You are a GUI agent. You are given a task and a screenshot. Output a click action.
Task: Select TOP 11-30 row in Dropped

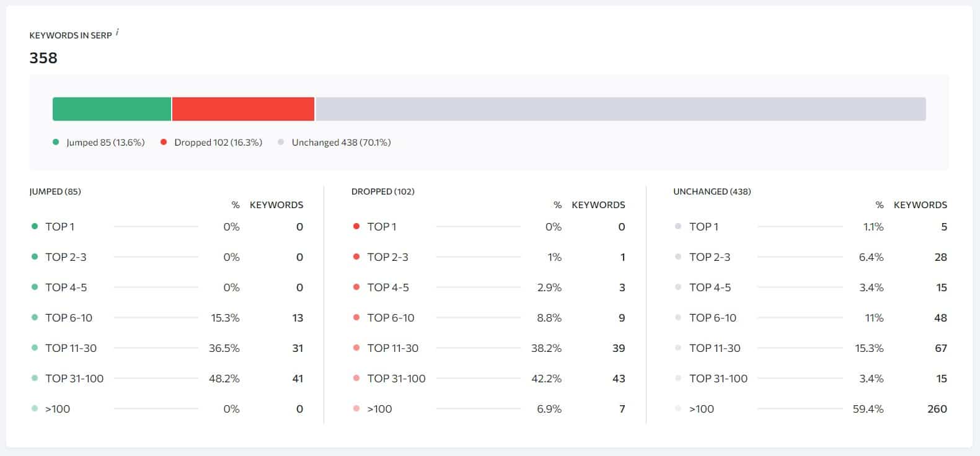point(488,348)
